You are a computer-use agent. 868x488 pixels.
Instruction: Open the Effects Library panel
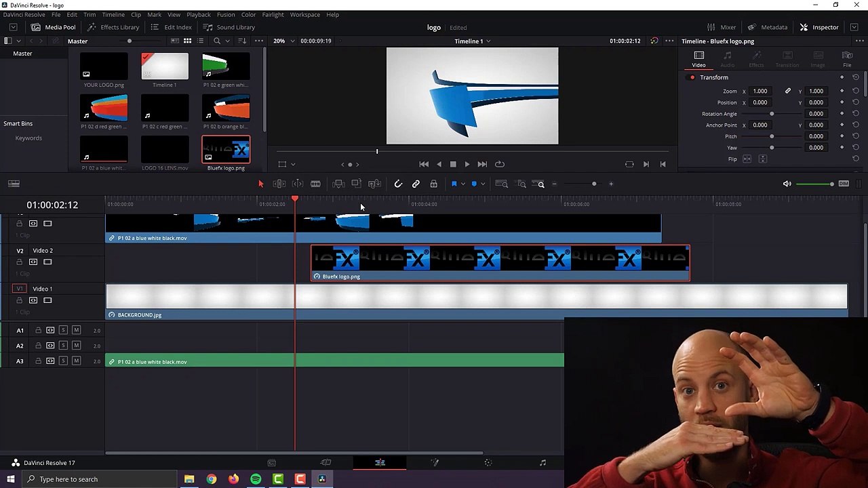click(113, 27)
